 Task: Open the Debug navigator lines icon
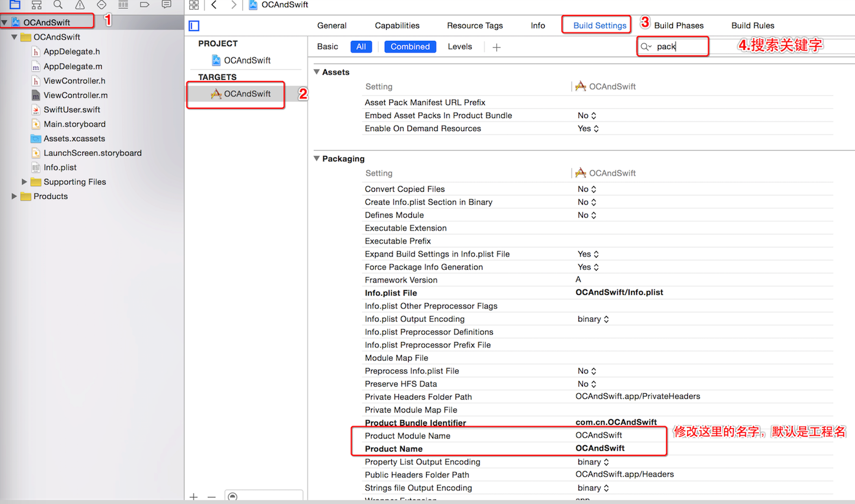[123, 5]
